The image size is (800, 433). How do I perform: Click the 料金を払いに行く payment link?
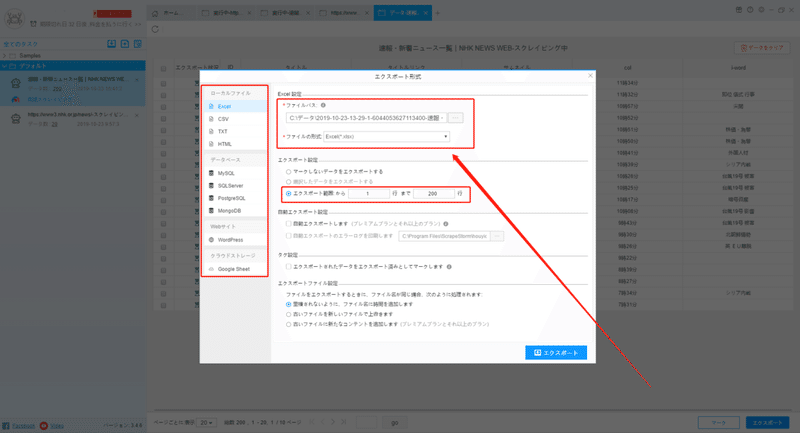115,24
